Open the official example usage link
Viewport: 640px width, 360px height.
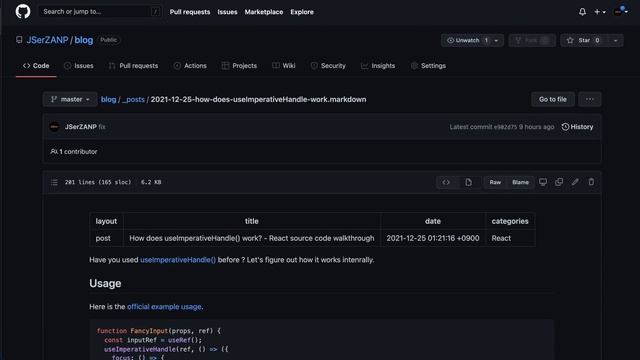point(164,307)
